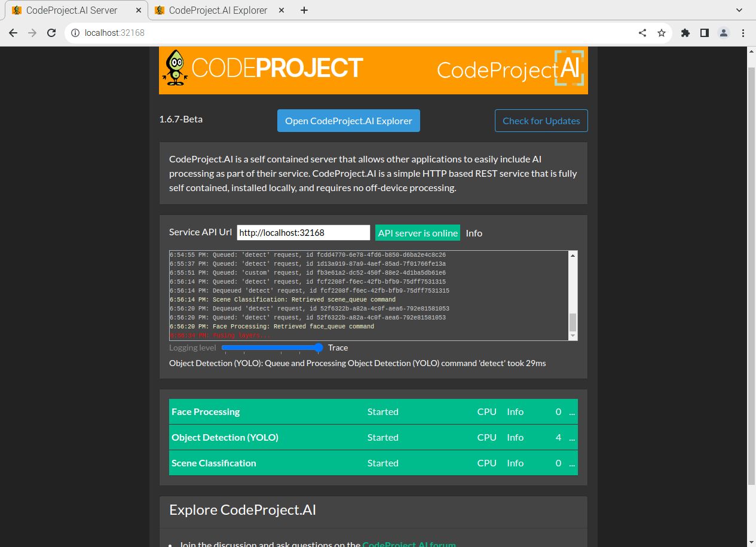Image resolution: width=756 pixels, height=547 pixels.
Task: Click the Logging level slider handle
Action: (319, 348)
